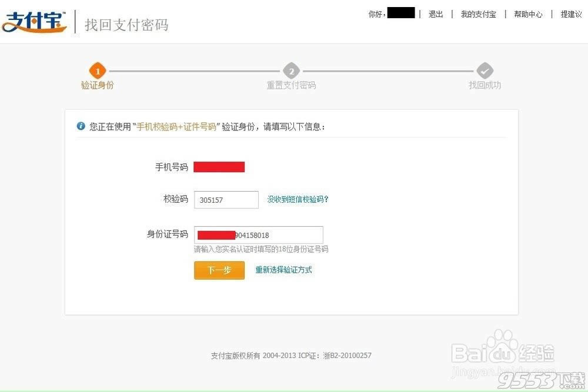Viewport: 588px width, 392px height.
Task: Open 我的支付宝 from the top navigation
Action: click(x=478, y=14)
